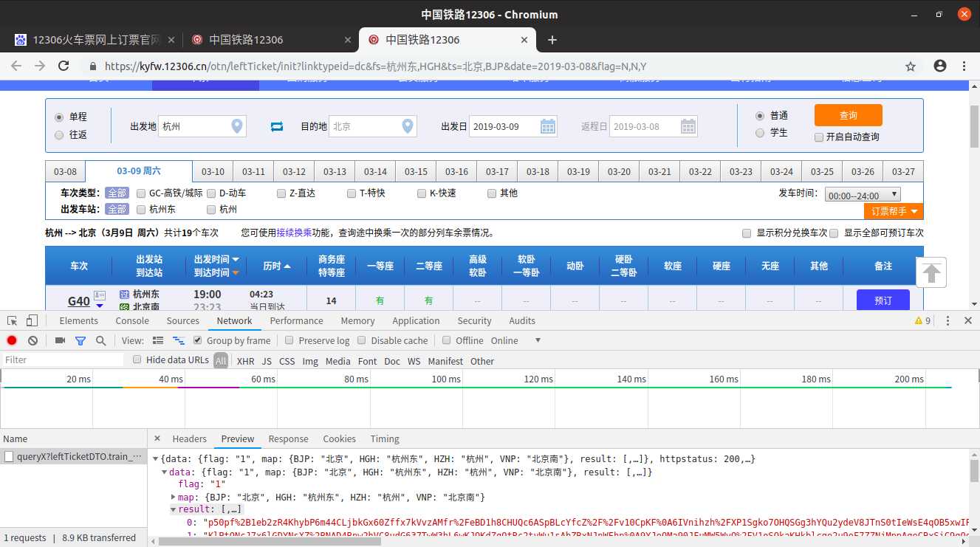Sort by 历时 duration column

277,266
